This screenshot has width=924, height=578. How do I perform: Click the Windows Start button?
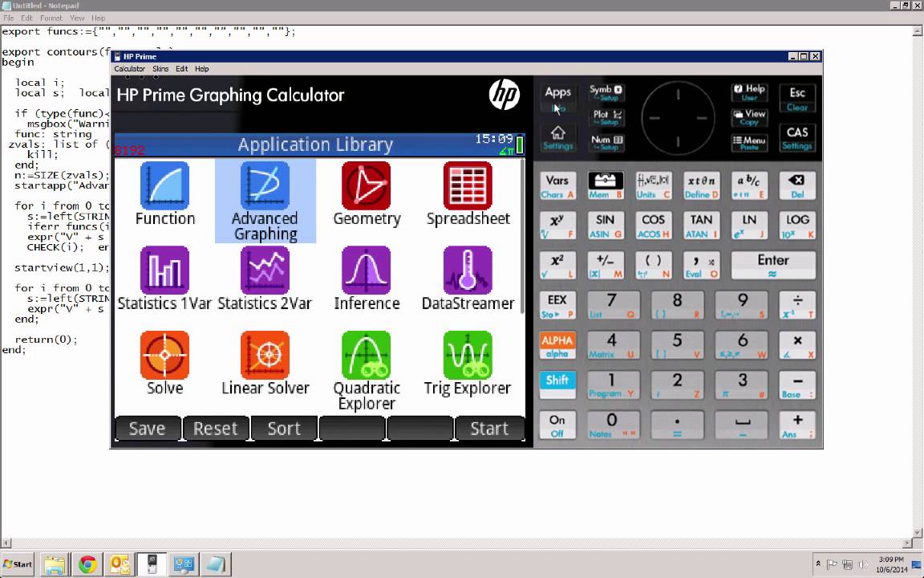[x=18, y=564]
